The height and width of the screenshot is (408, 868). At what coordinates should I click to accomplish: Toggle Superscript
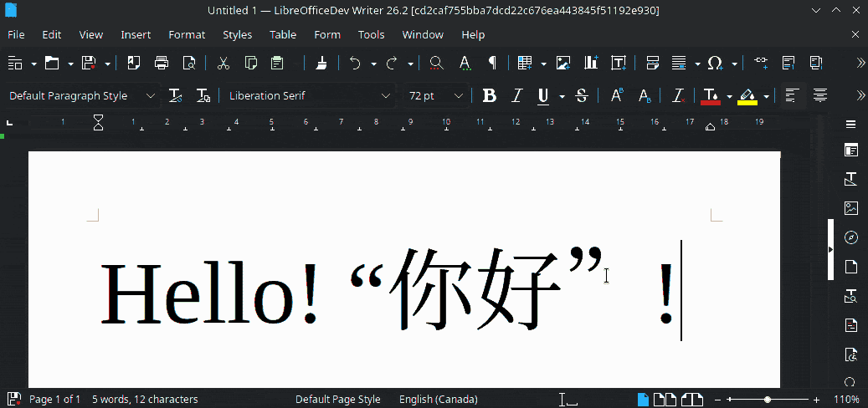[617, 95]
